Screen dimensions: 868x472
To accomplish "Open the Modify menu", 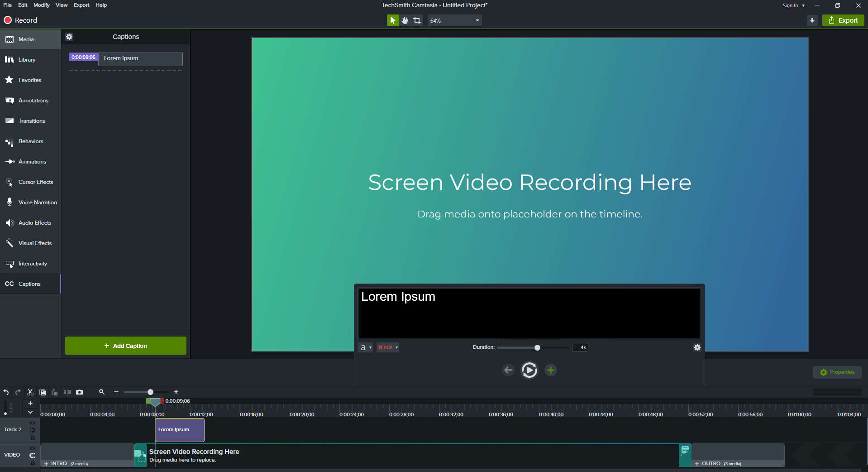I will coord(41,5).
